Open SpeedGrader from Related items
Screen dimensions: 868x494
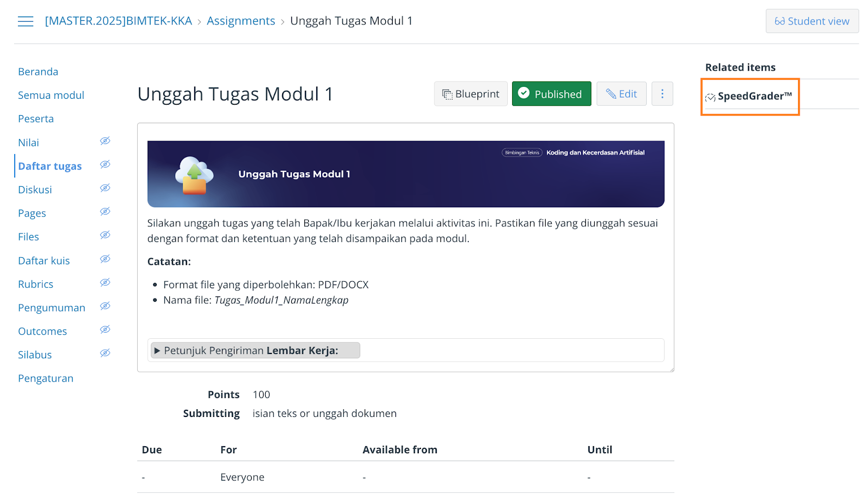coord(749,96)
